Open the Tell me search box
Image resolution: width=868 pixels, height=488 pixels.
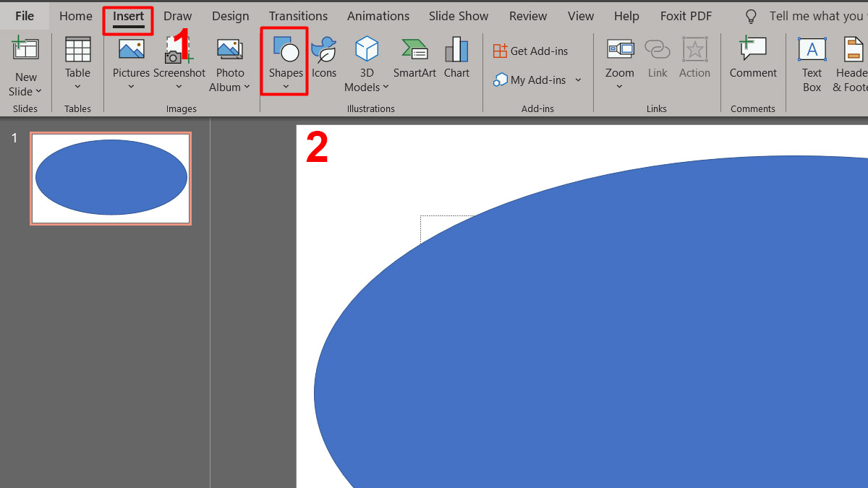803,15
